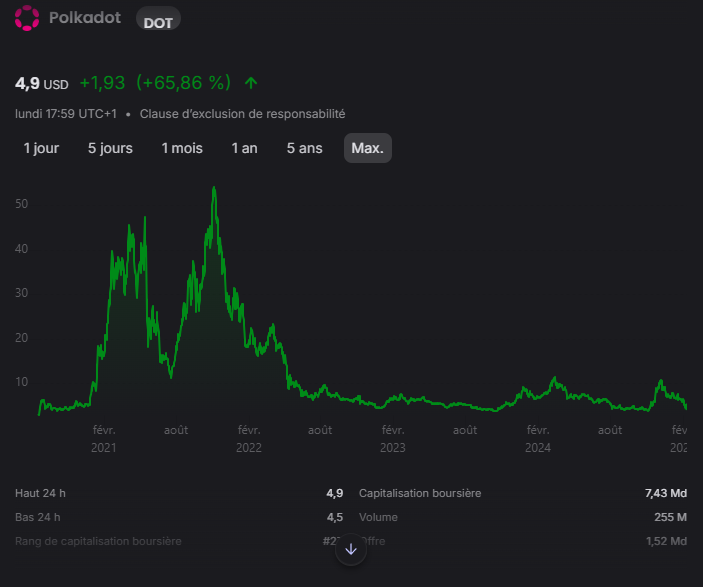Viewport: 703px width, 587px height.
Task: Click the 20 y-axis label
Action: pos(22,338)
